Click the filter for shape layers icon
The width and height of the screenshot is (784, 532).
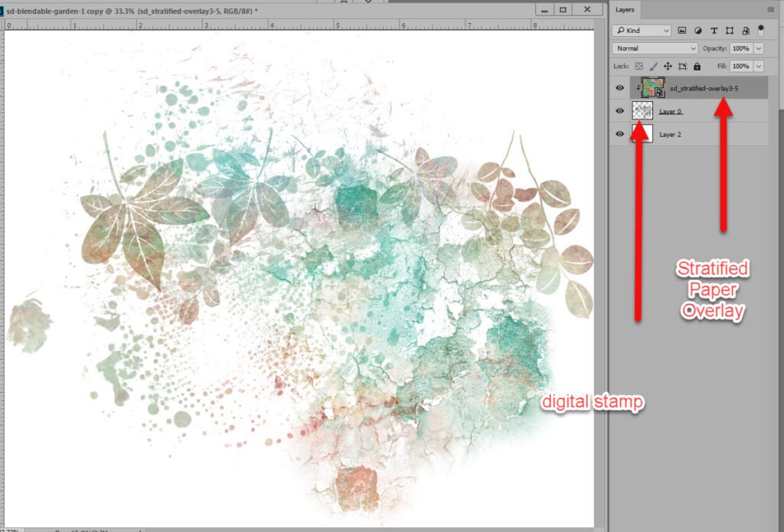(x=729, y=31)
